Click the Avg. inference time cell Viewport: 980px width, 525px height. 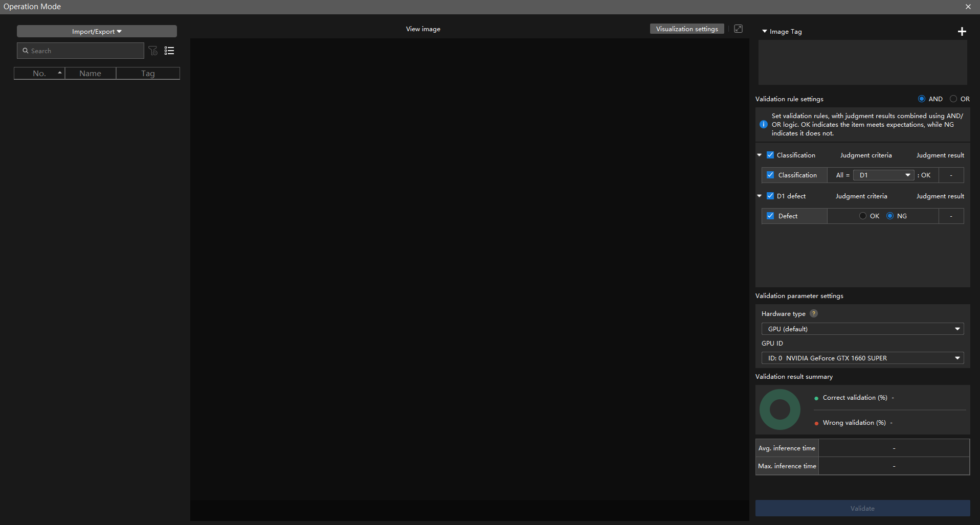pos(787,448)
